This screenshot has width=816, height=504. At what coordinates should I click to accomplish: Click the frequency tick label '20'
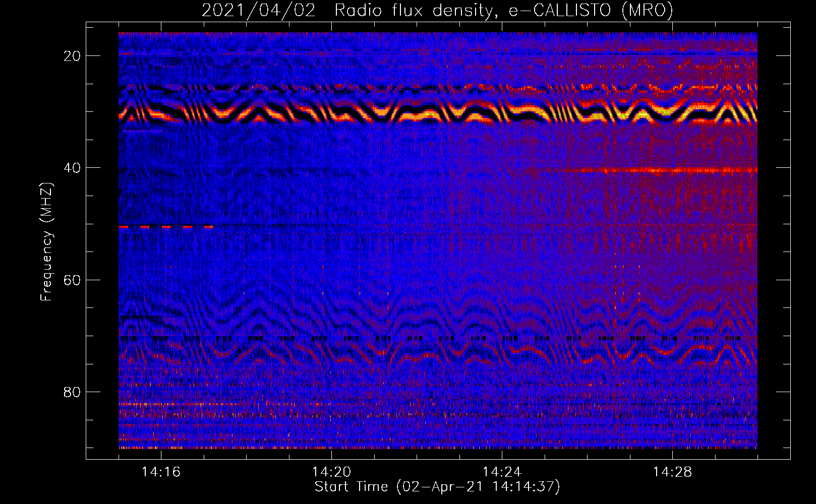click(72, 56)
